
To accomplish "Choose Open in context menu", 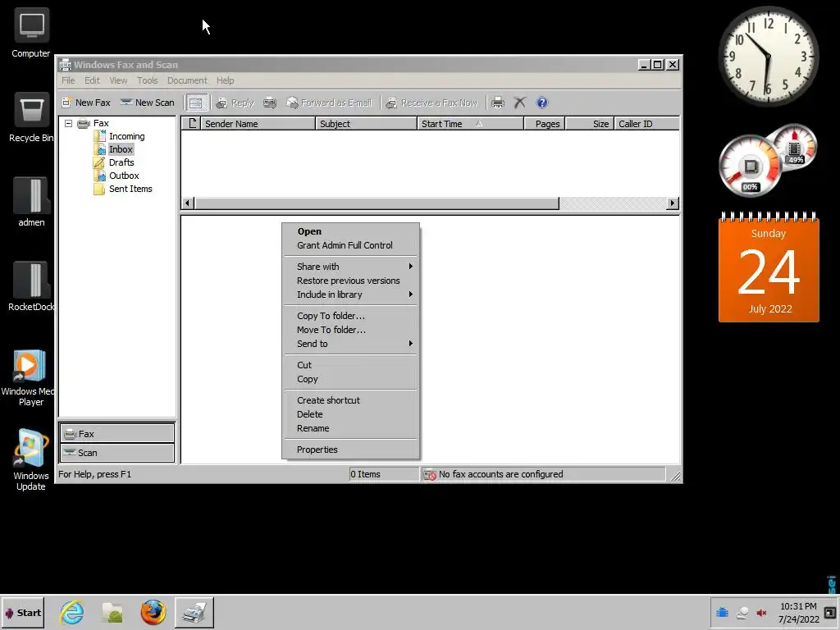I will (350, 231).
